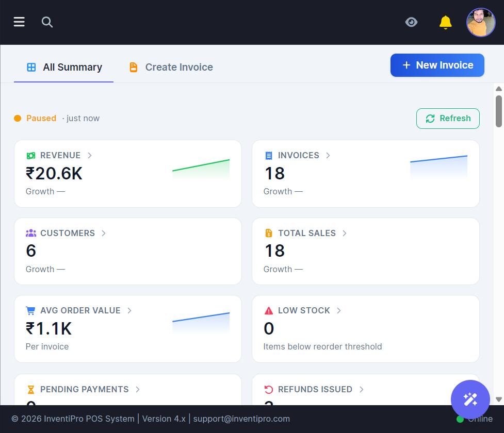Click the magic wand floating button
Image resolution: width=504 pixels, height=433 pixels.
point(470,399)
